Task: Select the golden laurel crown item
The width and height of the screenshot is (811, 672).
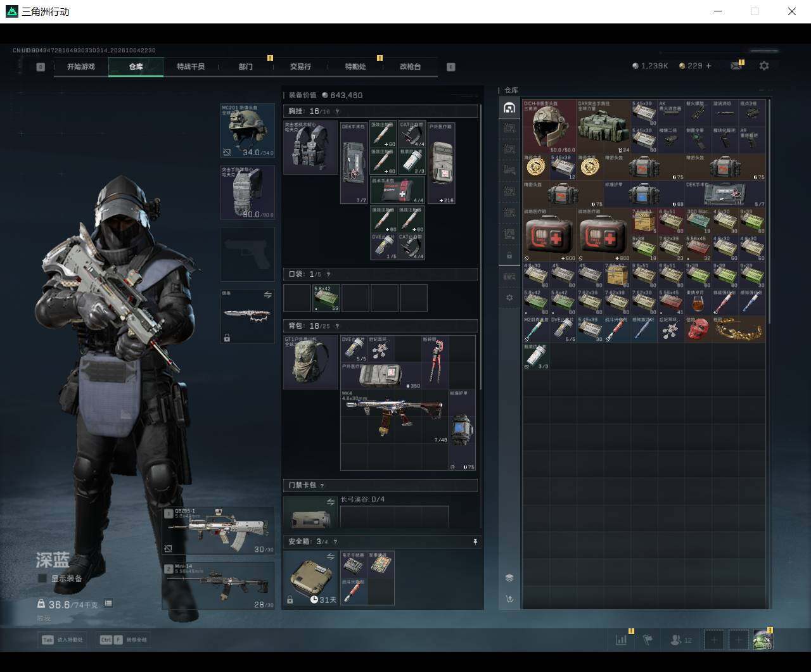Action: (739, 329)
